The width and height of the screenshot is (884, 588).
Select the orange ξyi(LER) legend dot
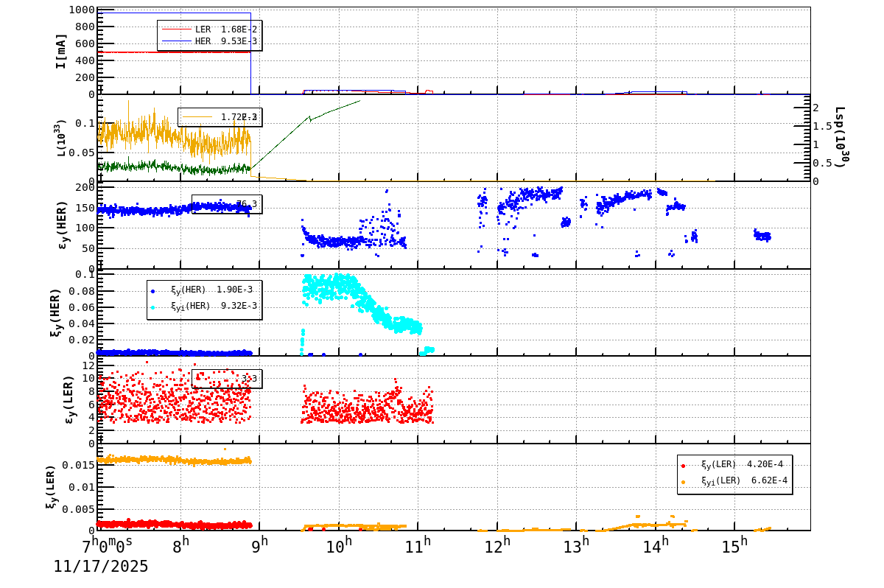[x=683, y=482]
